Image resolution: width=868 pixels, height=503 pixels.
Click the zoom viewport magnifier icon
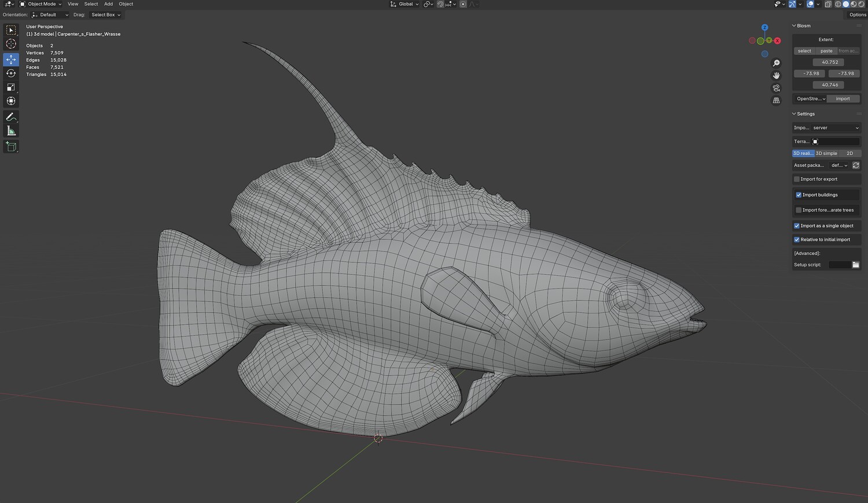point(776,63)
